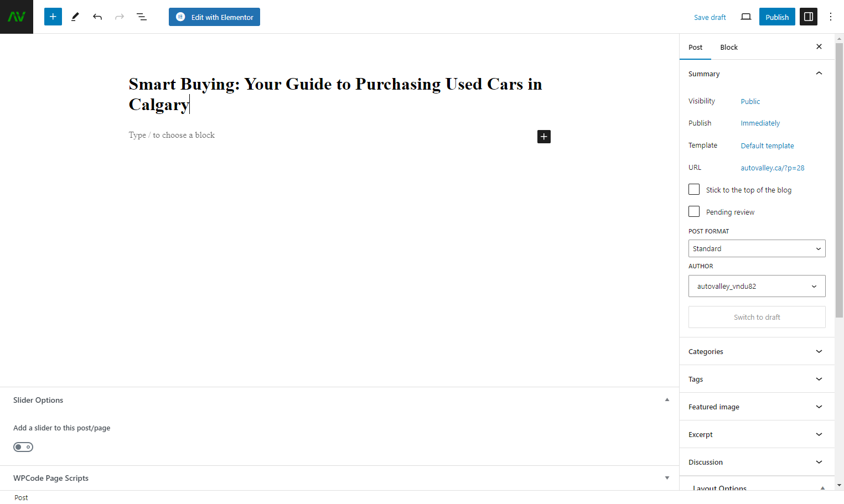Collapse the Slider Options meta box
This screenshot has width=844, height=504.
[x=667, y=399]
